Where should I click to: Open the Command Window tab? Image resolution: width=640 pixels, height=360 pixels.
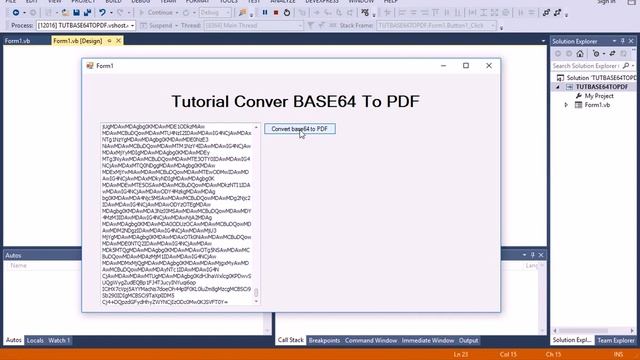pyautogui.click(x=371, y=340)
